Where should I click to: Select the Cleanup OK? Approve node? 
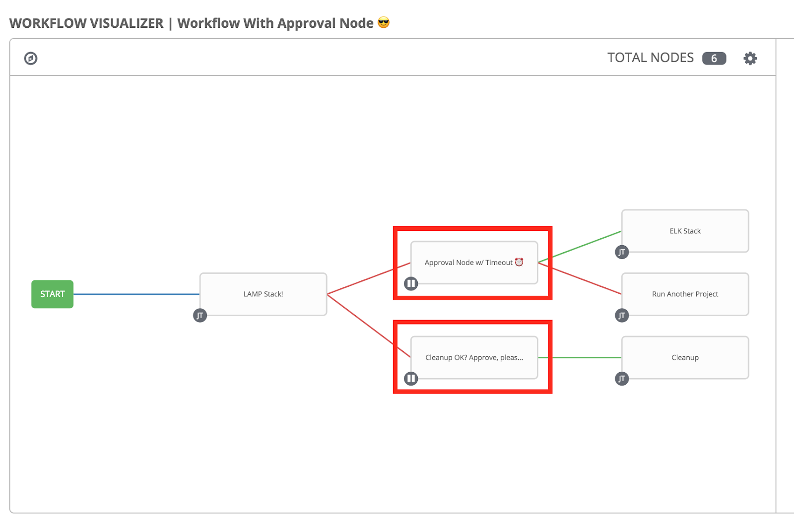point(474,357)
